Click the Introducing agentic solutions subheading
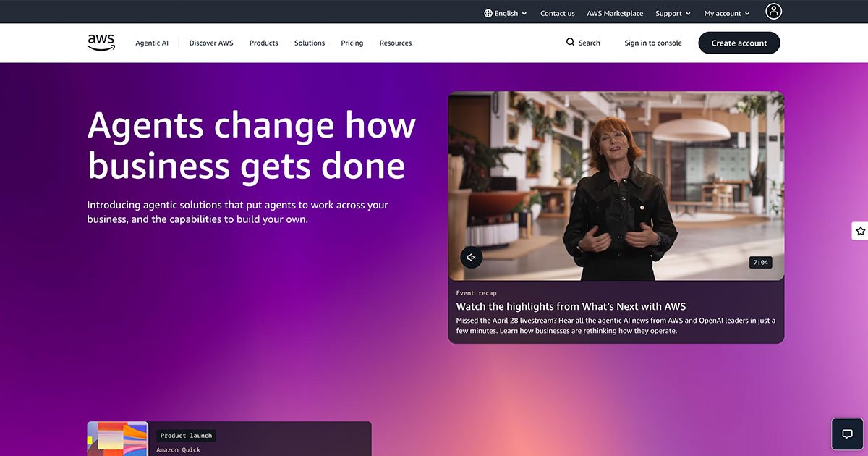Screen dimensions: 868x456 (x=238, y=212)
